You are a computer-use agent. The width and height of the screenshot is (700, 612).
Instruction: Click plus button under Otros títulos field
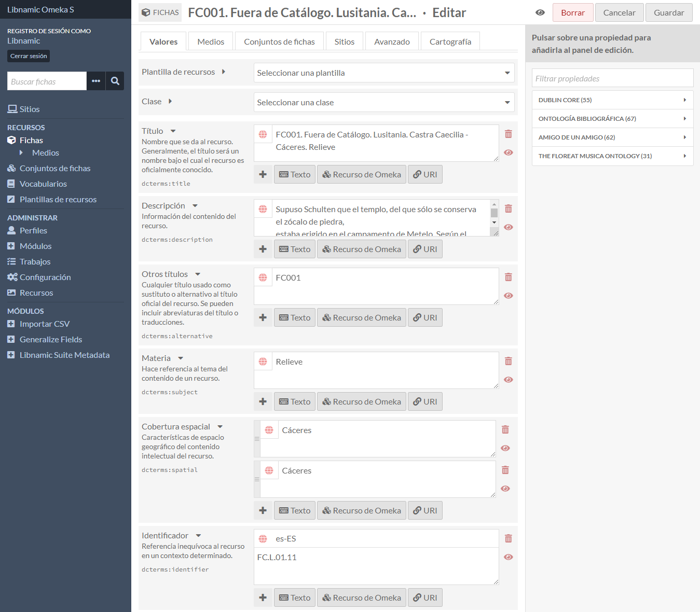point(263,317)
